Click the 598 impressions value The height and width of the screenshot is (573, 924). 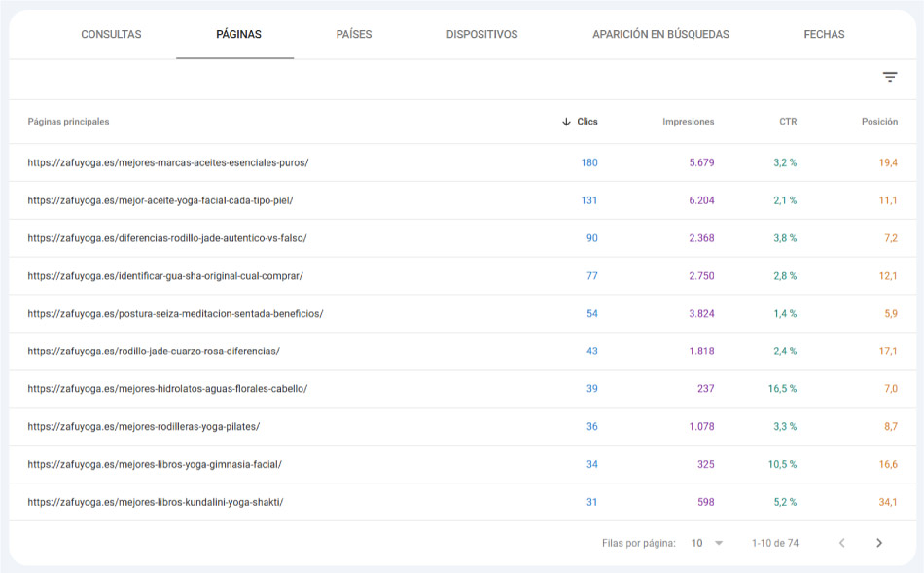coord(705,502)
